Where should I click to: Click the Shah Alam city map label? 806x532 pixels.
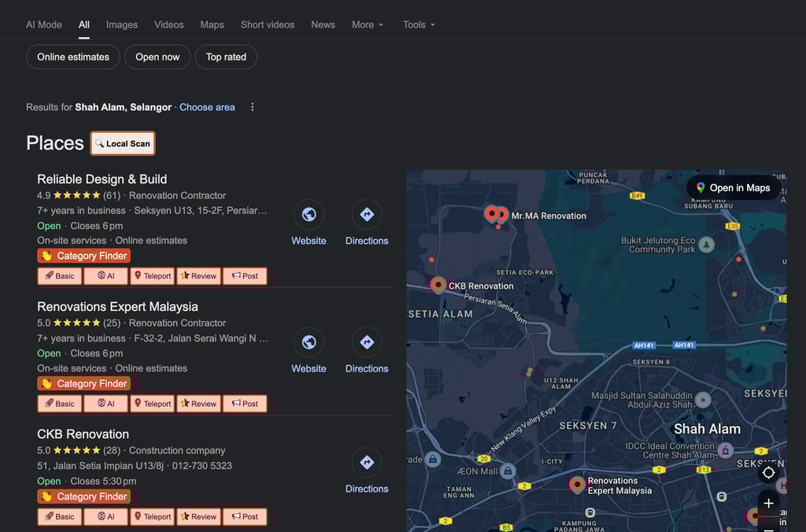(x=707, y=429)
